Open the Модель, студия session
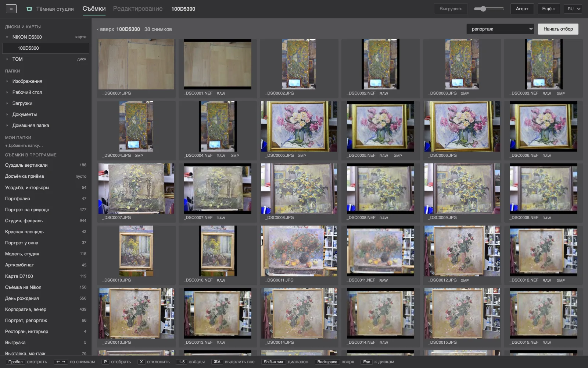588x368 pixels. [46, 254]
